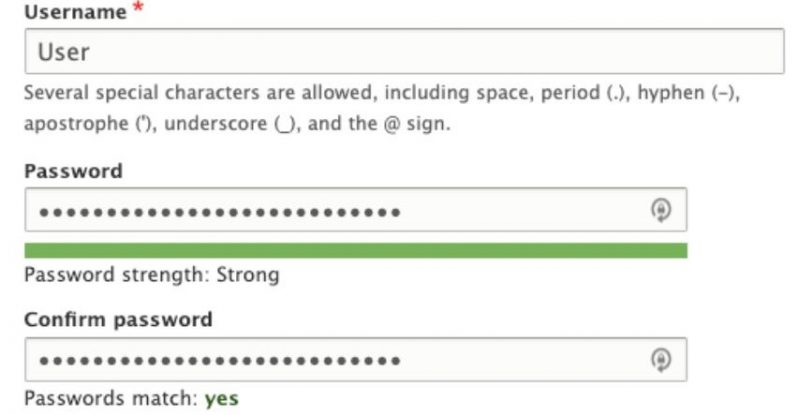Click the masked dots in the Password field
Viewport: 812px width, 415px height.
click(220, 211)
